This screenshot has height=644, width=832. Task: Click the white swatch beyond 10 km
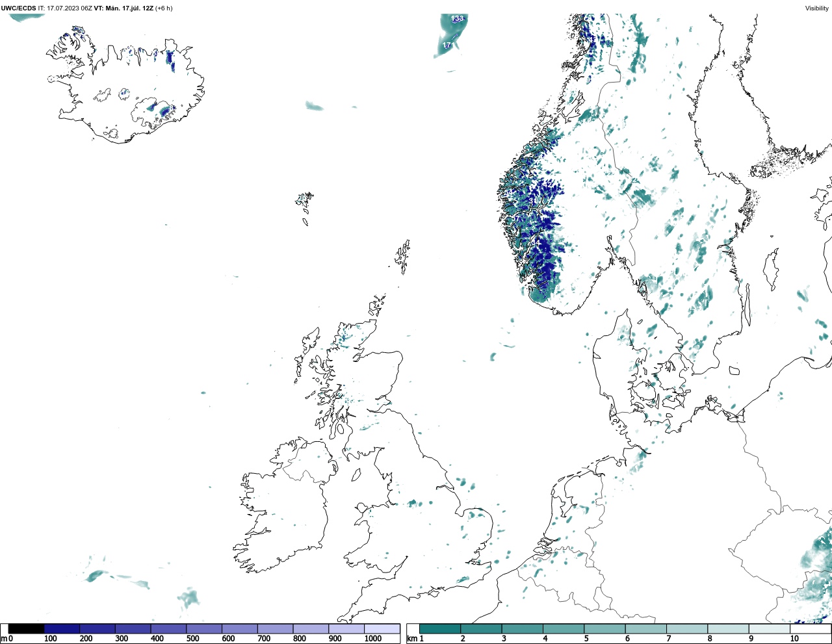pos(810,629)
